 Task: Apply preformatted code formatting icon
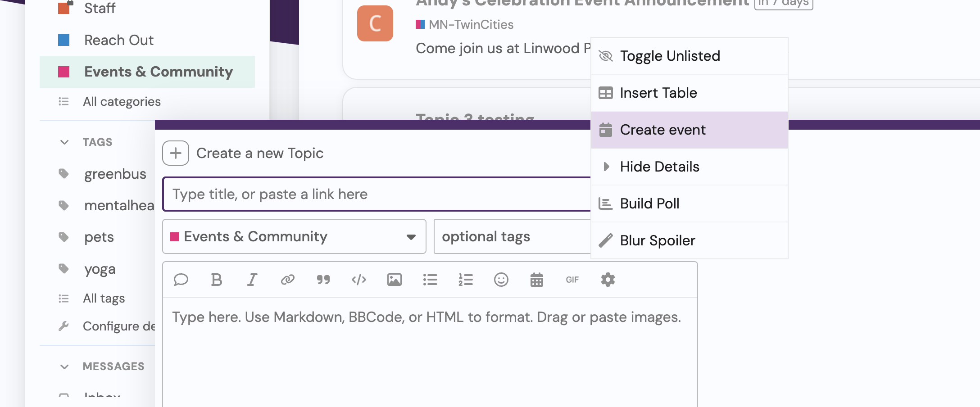(x=358, y=280)
